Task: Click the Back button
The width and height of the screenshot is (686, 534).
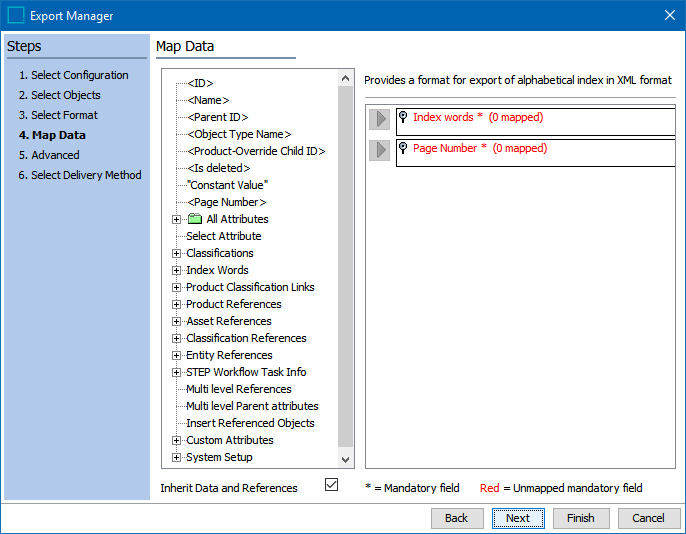Action: click(456, 518)
